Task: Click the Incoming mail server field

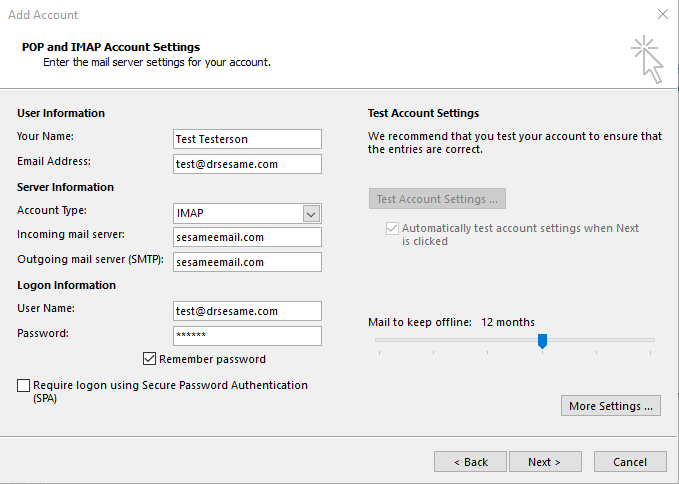Action: [247, 237]
